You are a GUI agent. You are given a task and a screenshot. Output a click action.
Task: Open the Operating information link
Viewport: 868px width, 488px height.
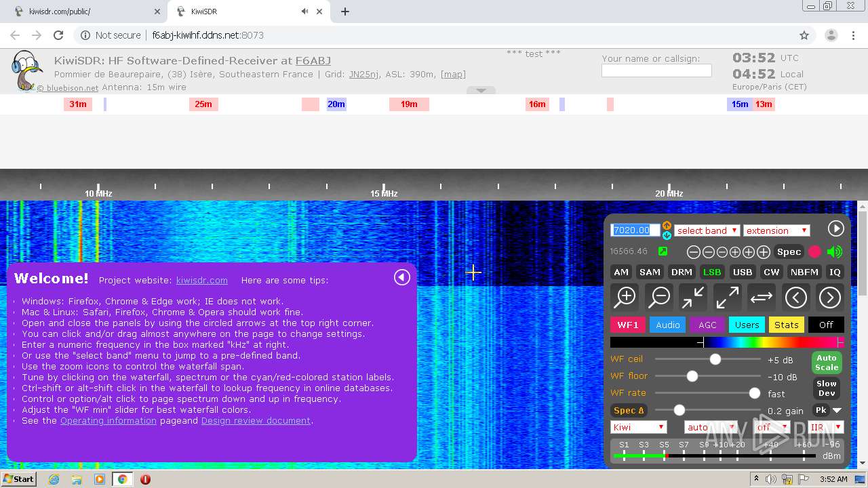[108, 420]
